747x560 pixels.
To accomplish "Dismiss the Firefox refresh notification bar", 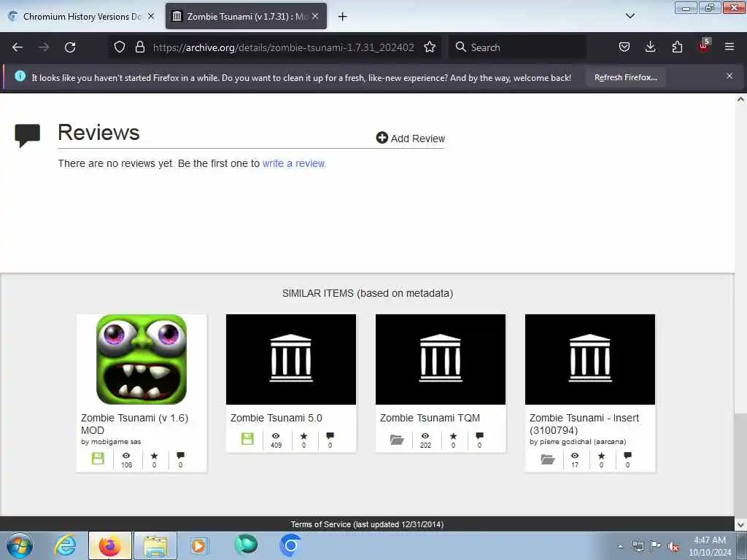I will pos(729,76).
